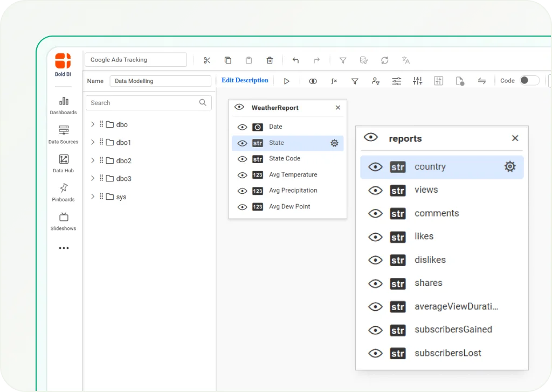This screenshot has width=552, height=392.
Task: Click the Search input field
Action: pos(143,103)
